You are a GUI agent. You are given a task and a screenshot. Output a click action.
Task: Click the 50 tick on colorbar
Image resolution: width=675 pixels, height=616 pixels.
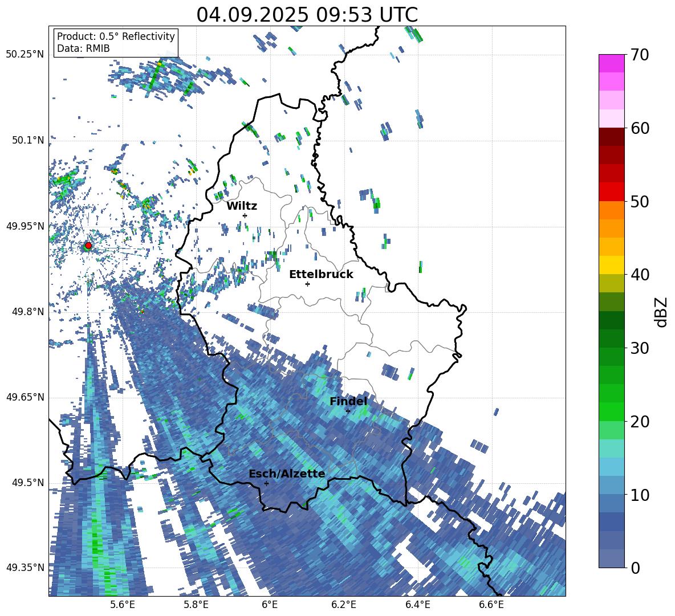640,201
